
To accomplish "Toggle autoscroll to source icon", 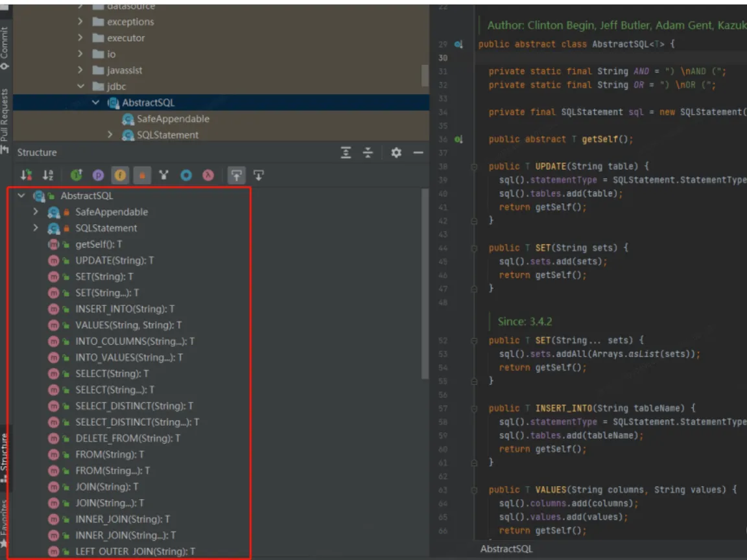I will pos(236,175).
